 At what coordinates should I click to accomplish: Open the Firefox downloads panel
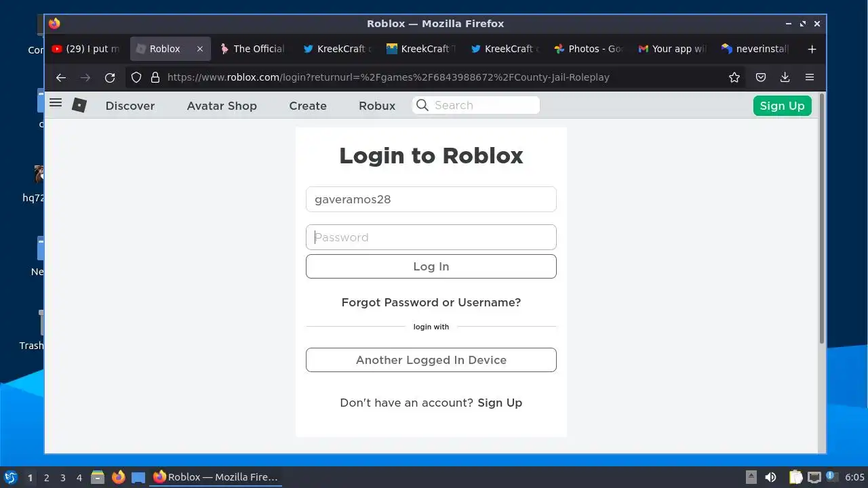(785, 77)
